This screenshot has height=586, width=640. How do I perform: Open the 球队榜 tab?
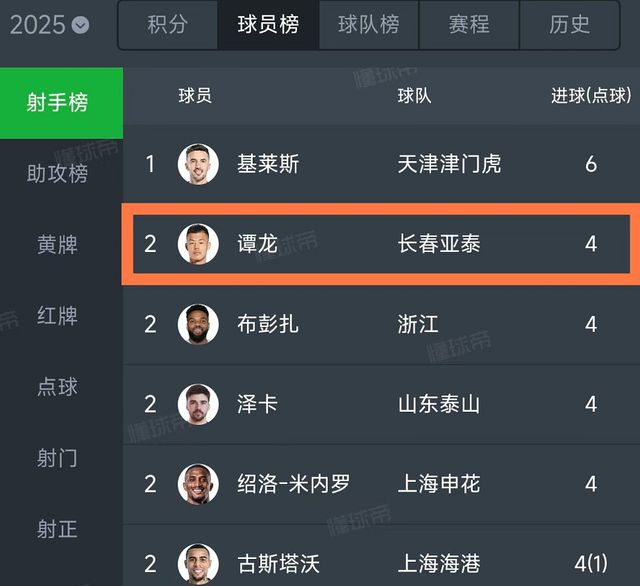click(368, 25)
